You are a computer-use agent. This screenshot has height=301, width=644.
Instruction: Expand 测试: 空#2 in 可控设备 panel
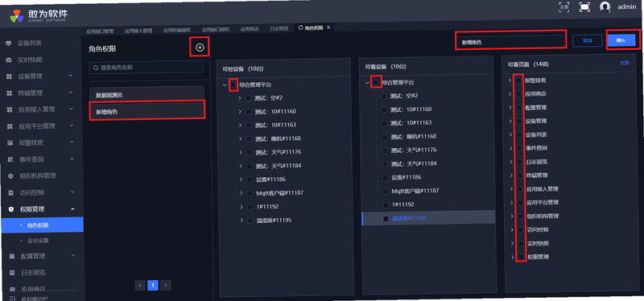[239, 98]
